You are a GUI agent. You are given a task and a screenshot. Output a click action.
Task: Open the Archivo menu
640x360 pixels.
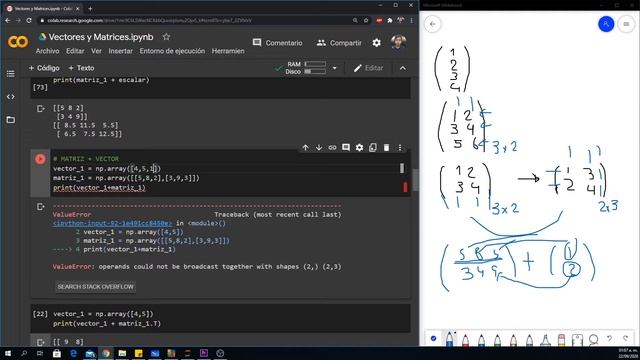(x=47, y=51)
